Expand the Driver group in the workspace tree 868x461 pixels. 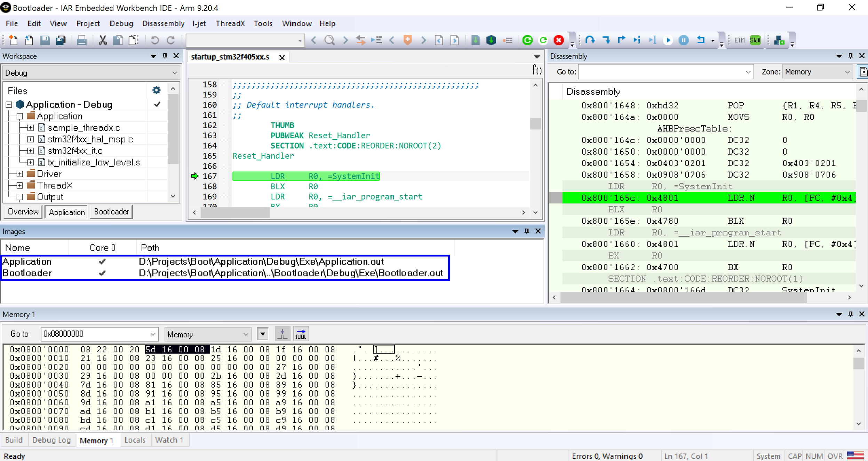pos(19,173)
